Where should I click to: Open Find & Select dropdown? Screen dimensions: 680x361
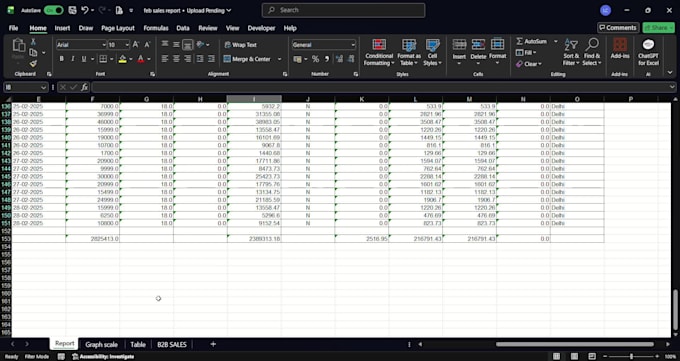click(592, 52)
